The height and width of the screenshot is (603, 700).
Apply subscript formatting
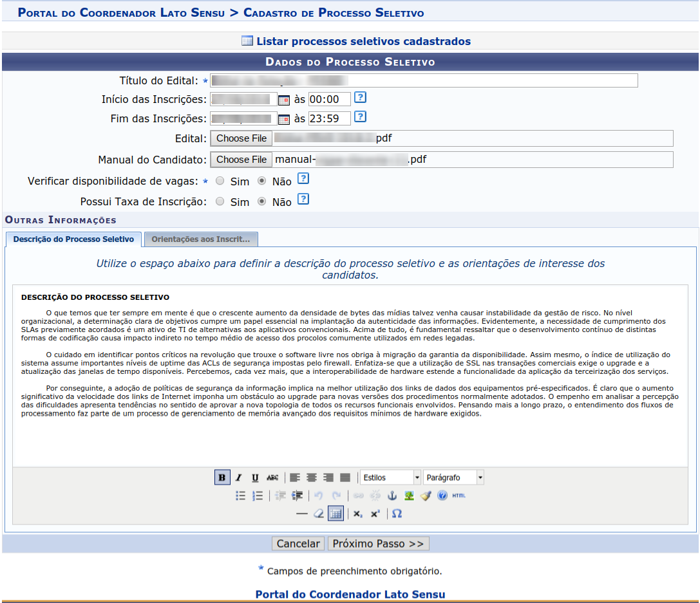[x=358, y=514]
